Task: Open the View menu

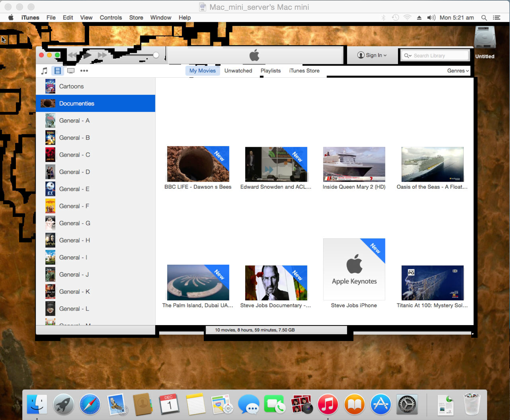Action: [86, 18]
